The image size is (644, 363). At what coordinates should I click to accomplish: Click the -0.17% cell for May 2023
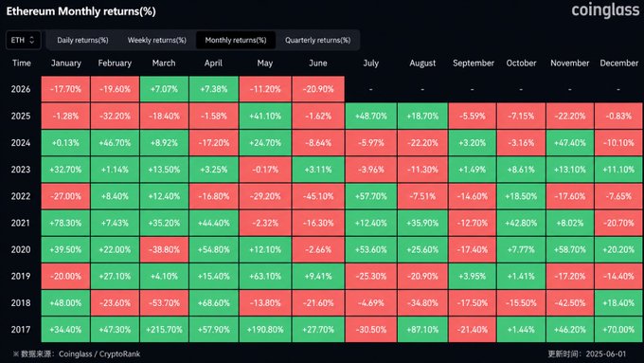click(265, 170)
